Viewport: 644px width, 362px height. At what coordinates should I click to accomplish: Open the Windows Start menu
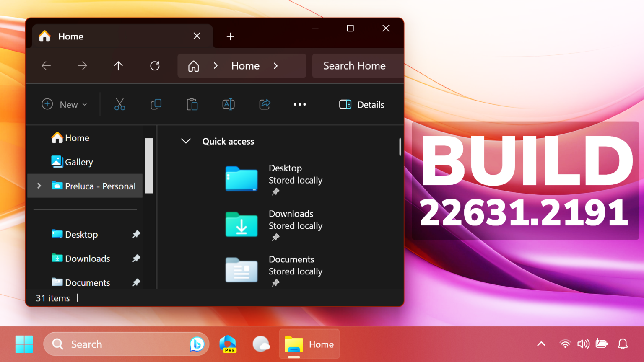point(24,344)
